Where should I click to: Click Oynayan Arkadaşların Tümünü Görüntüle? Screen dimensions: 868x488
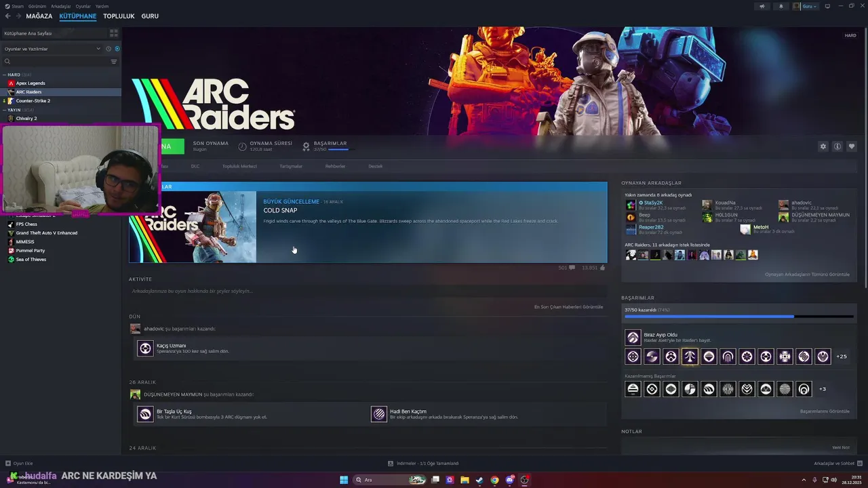click(807, 274)
